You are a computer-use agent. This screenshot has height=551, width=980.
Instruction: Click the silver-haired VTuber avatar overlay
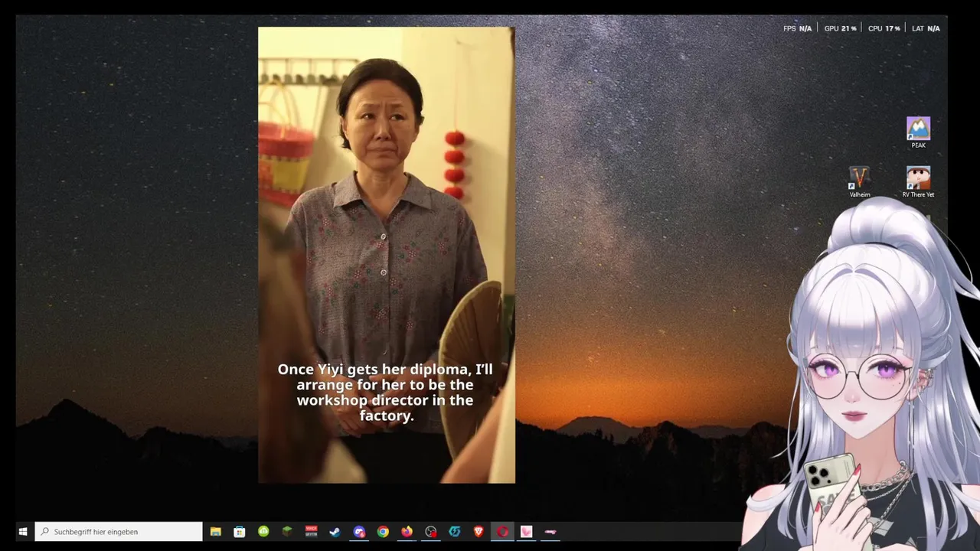click(x=861, y=375)
